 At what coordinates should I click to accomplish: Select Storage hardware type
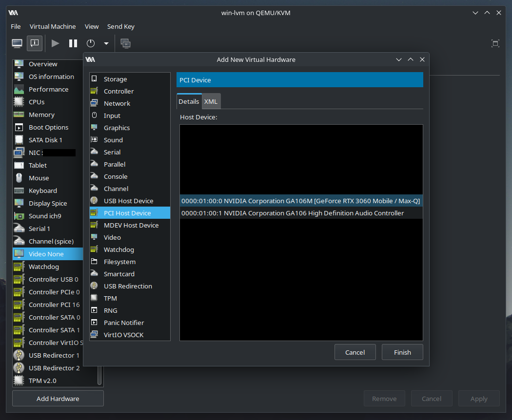(130, 79)
